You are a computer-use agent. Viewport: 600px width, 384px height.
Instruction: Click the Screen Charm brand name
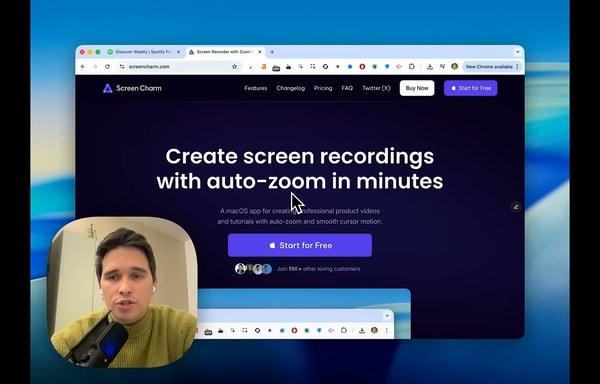click(x=139, y=88)
